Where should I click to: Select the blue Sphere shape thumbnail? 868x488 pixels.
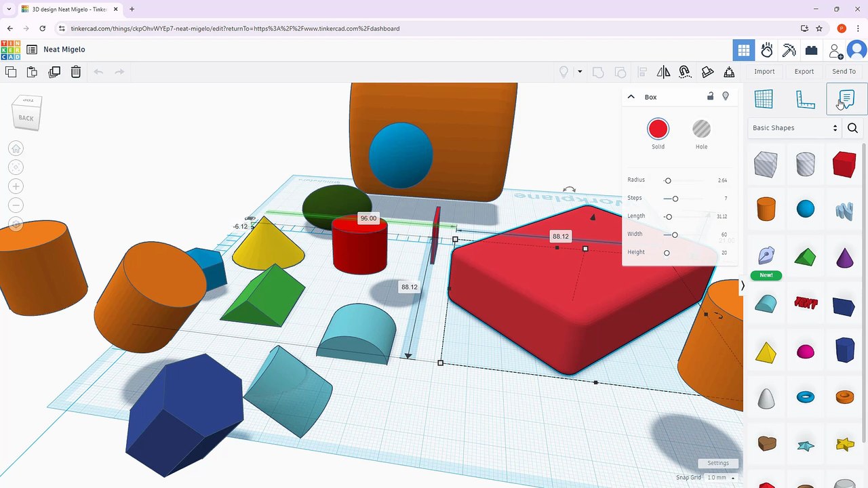(806, 209)
